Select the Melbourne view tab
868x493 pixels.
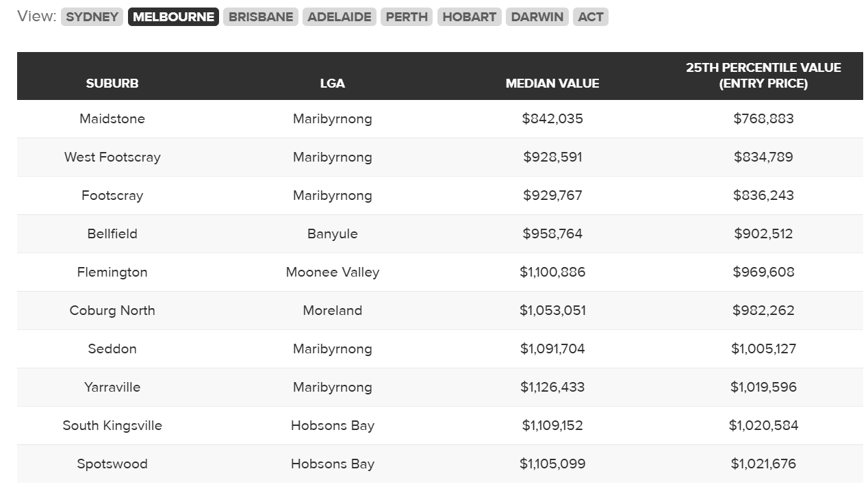click(x=173, y=17)
